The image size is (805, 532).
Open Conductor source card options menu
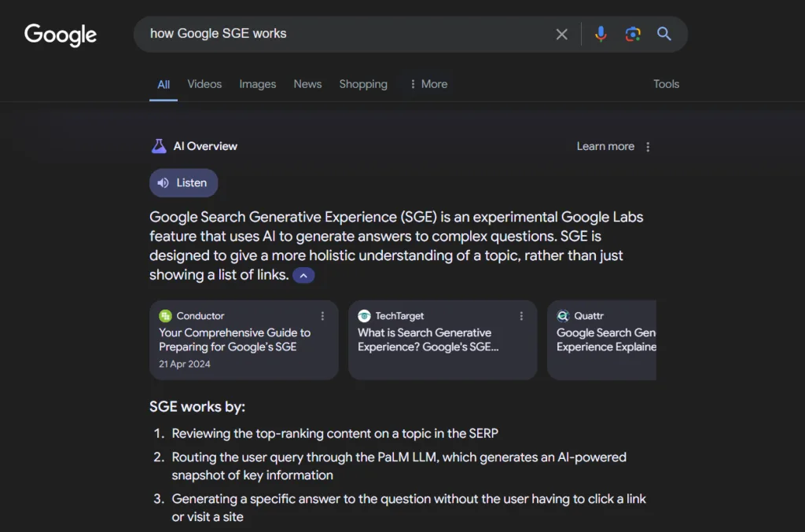pyautogui.click(x=322, y=316)
